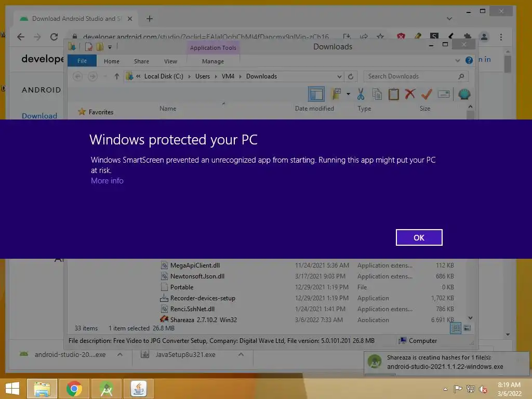Image resolution: width=532 pixels, height=399 pixels.
Task: Open the Manage ribbon tab
Action: 212,61
